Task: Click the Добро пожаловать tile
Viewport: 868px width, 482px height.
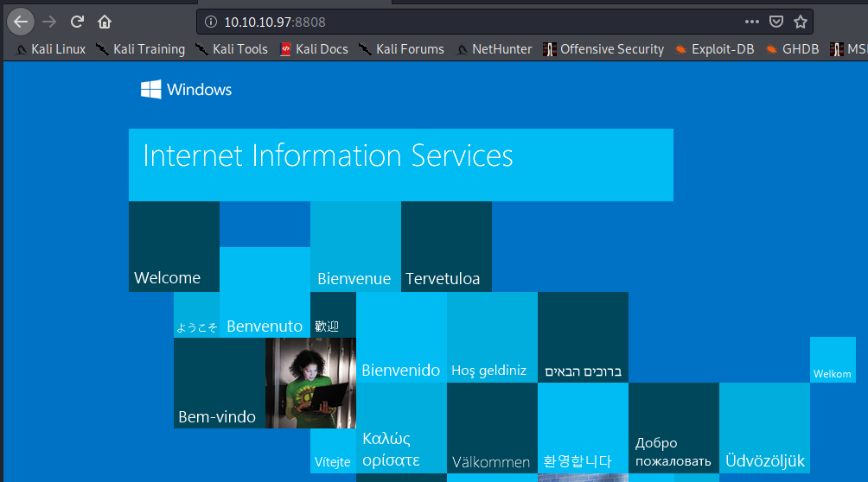Action: [x=673, y=428]
